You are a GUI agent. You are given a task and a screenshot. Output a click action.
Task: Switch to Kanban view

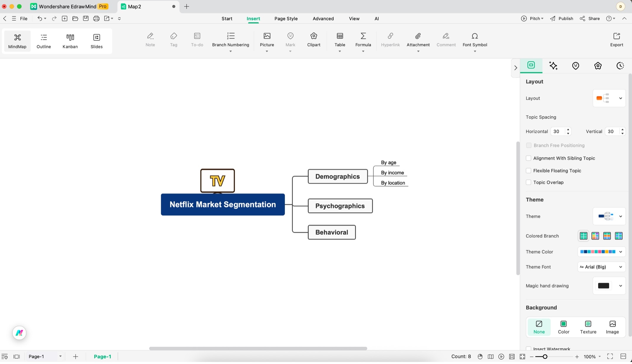click(x=70, y=41)
